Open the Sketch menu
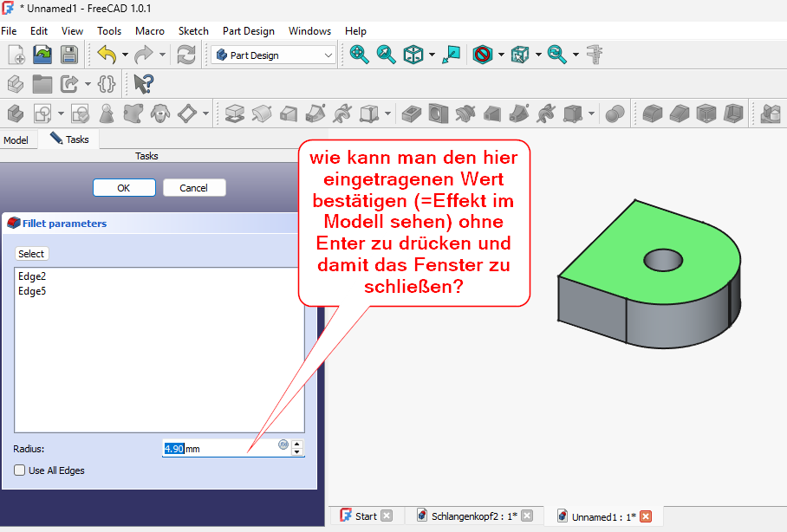 click(x=193, y=31)
